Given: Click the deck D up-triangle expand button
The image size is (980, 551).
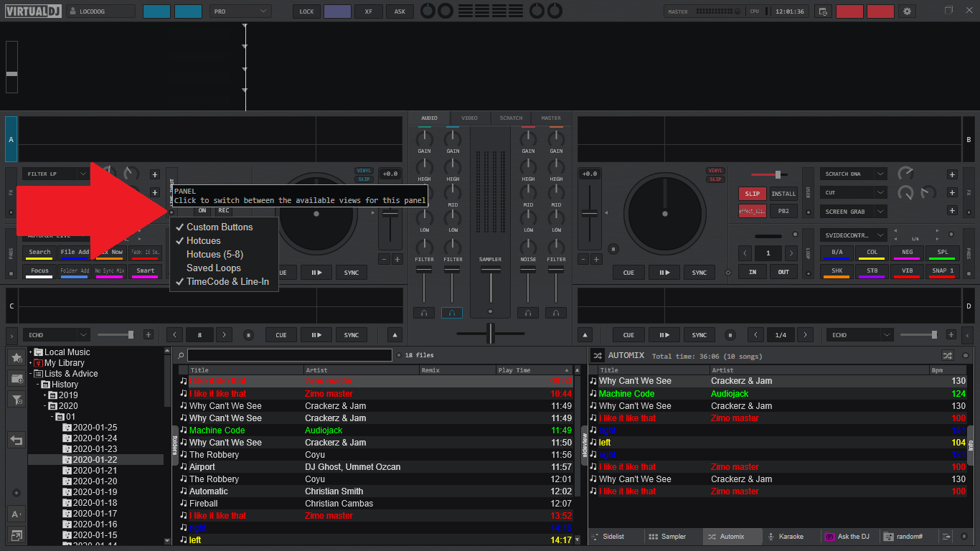Looking at the screenshot, I should click(x=585, y=335).
